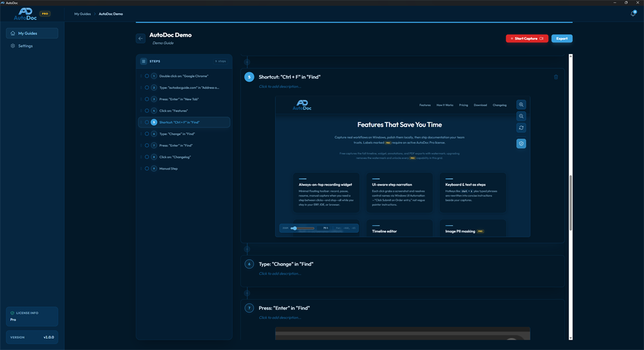This screenshot has height=350, width=644.
Task: Activate the shield PII masking tool
Action: pyautogui.click(x=521, y=144)
